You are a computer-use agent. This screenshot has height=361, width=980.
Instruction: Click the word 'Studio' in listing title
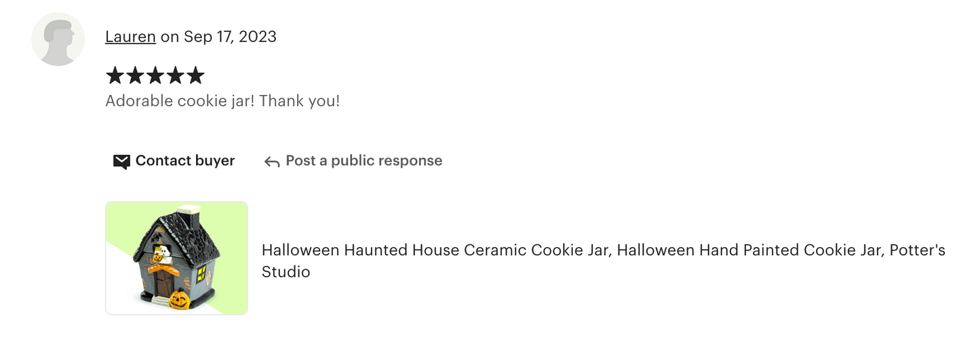[x=286, y=272]
